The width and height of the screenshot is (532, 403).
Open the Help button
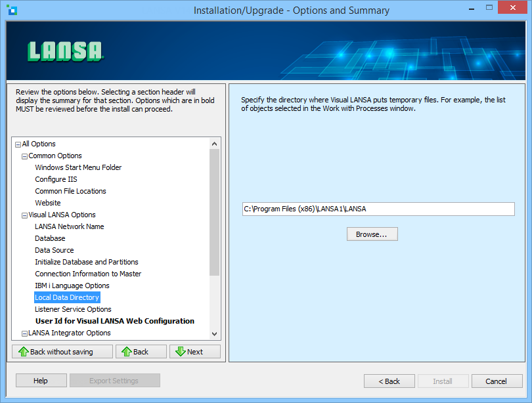(x=41, y=381)
